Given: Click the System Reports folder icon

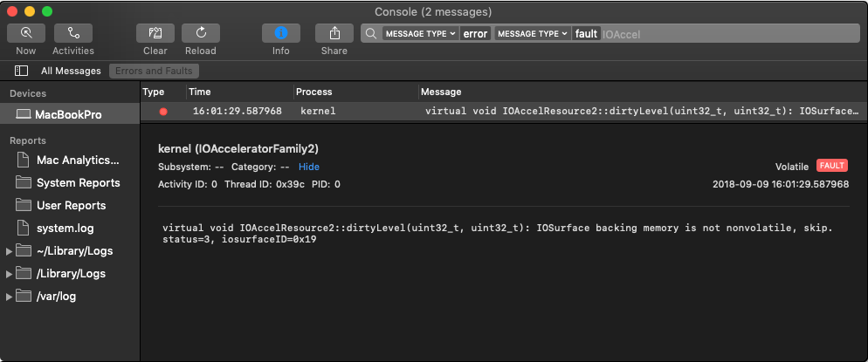Looking at the screenshot, I should (24, 182).
